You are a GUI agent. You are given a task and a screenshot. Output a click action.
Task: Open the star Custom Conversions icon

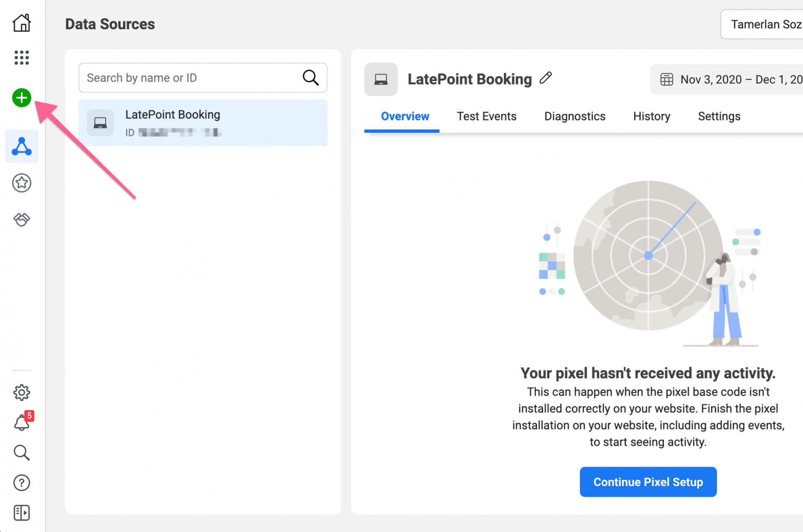tap(21, 183)
